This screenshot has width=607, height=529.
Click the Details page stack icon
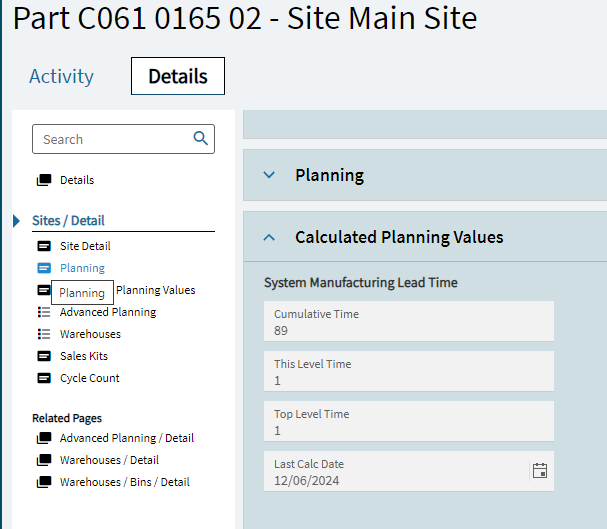click(44, 180)
